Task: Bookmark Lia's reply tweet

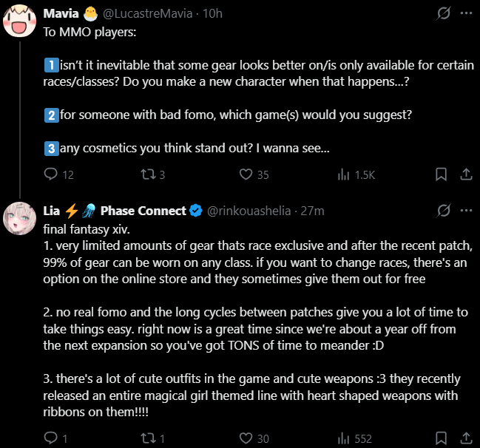Action: point(441,438)
